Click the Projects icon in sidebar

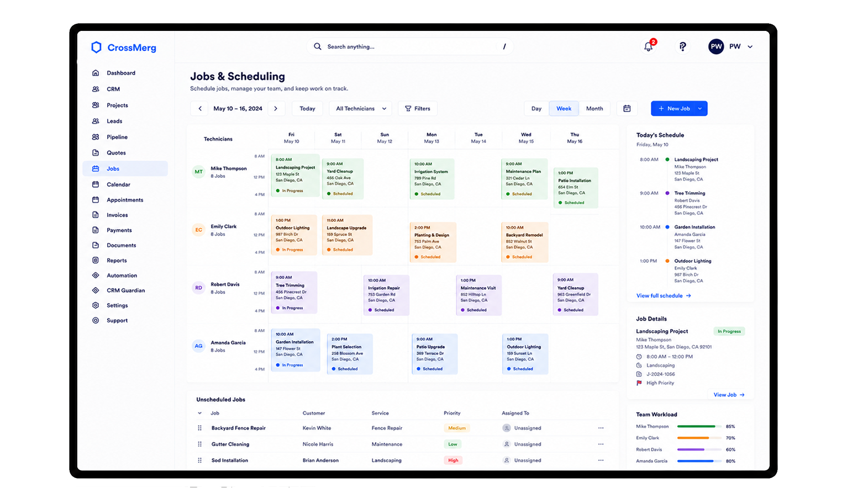pyautogui.click(x=96, y=105)
